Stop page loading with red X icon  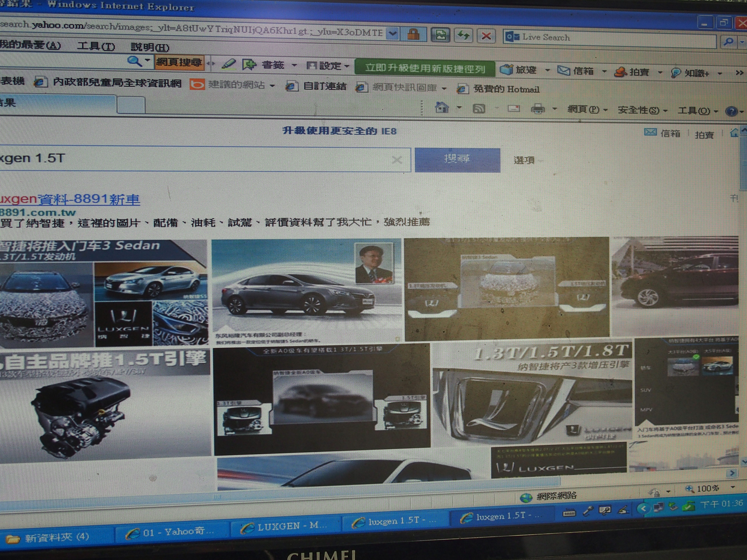(x=486, y=36)
